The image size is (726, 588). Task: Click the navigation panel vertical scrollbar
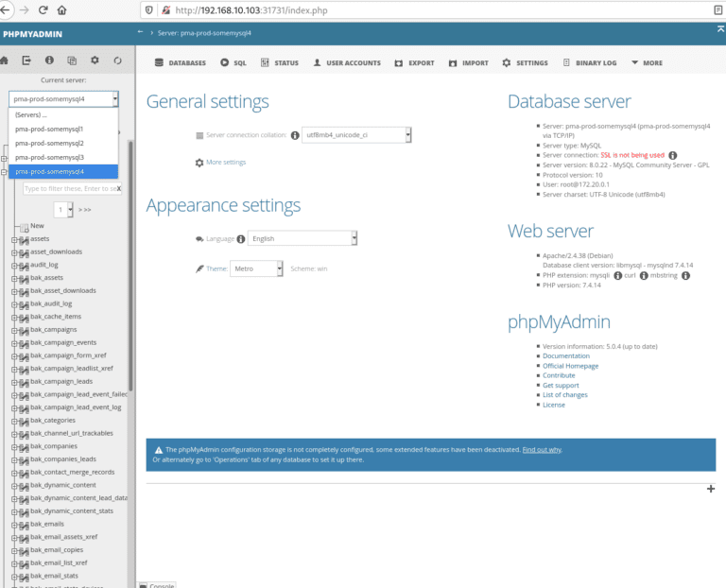coord(130,267)
